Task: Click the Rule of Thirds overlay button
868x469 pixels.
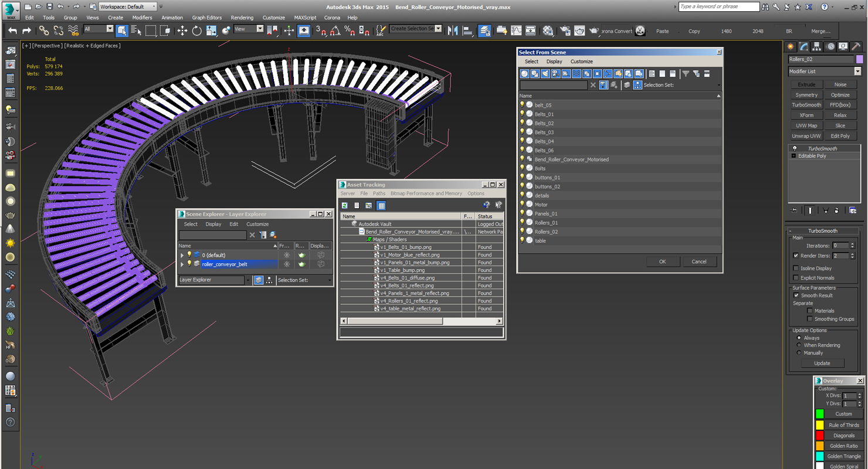Action: pos(844,425)
